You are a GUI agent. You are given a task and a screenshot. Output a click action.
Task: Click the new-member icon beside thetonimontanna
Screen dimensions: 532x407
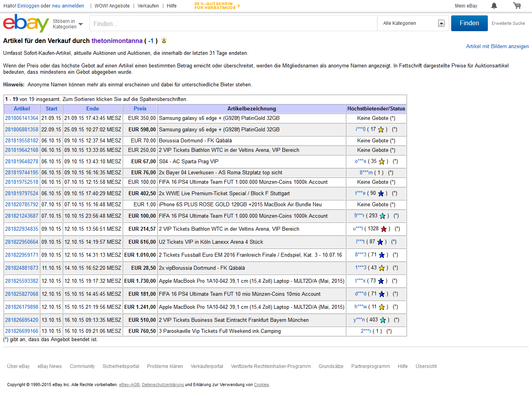[164, 40]
